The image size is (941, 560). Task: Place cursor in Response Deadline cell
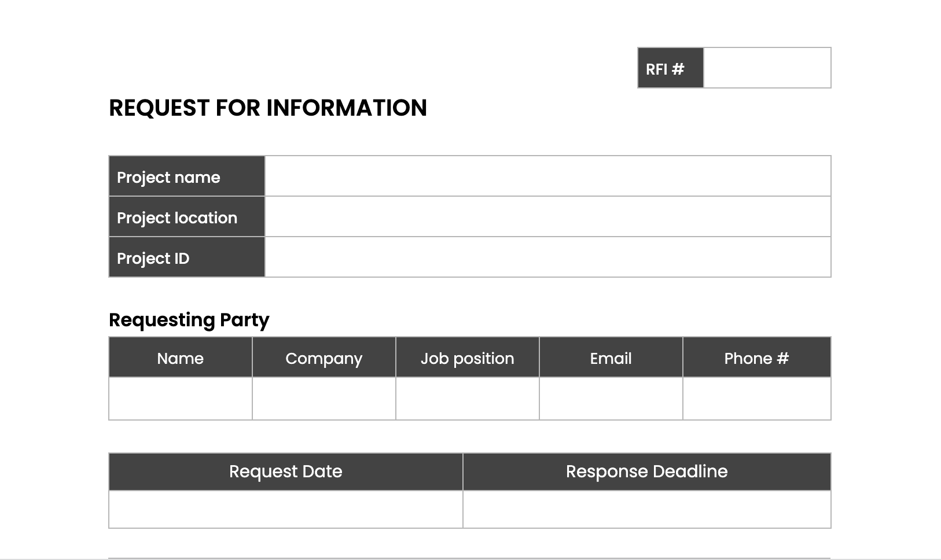pos(646,510)
